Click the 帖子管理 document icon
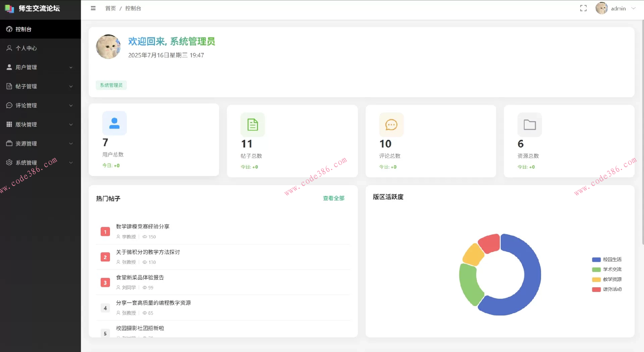Image resolution: width=644 pixels, height=352 pixels. click(9, 86)
